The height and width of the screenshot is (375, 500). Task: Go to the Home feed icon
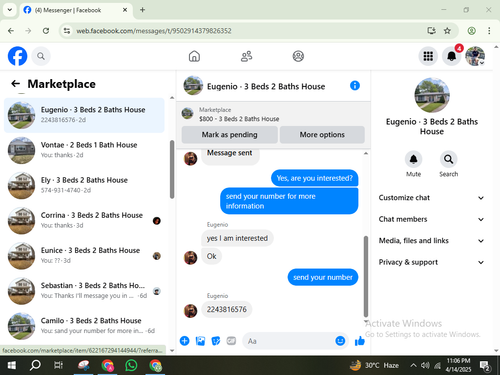tap(194, 56)
